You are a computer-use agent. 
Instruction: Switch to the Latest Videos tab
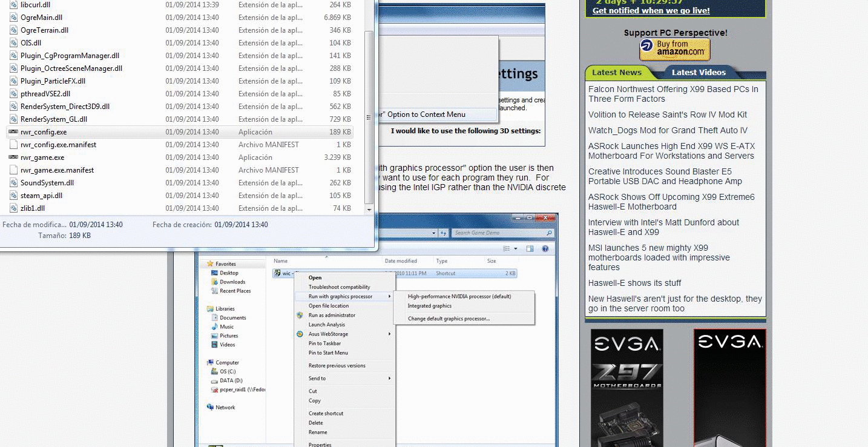click(699, 73)
